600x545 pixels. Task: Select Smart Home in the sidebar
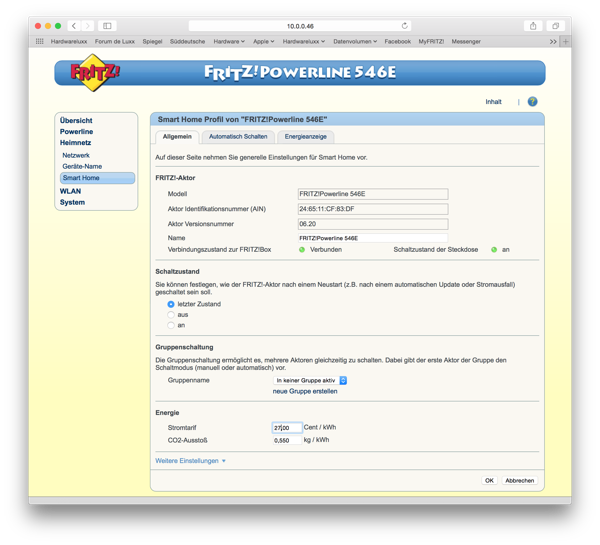pos(97,178)
